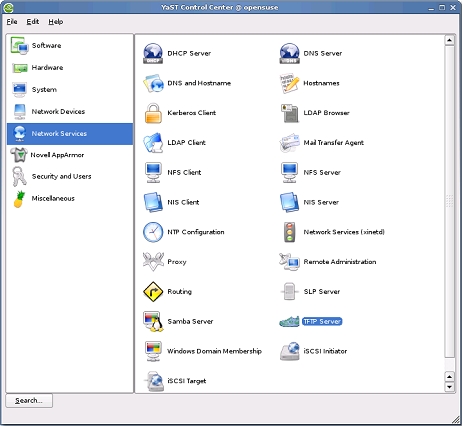Click Network Services (xinetd) label

click(x=344, y=232)
